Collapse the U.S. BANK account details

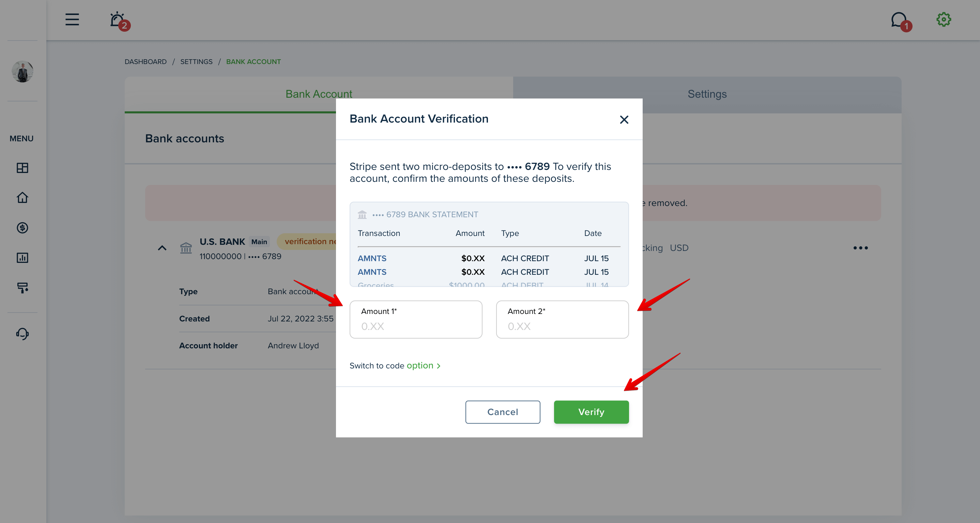[162, 248]
